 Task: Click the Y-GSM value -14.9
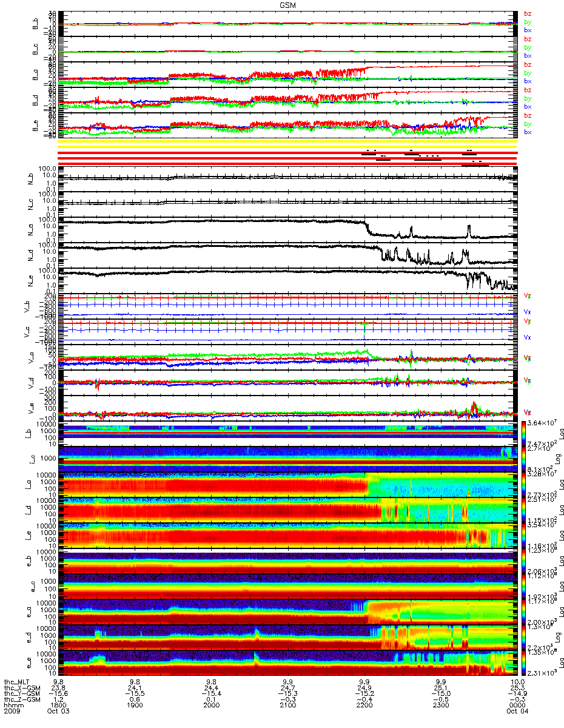pos(516,693)
